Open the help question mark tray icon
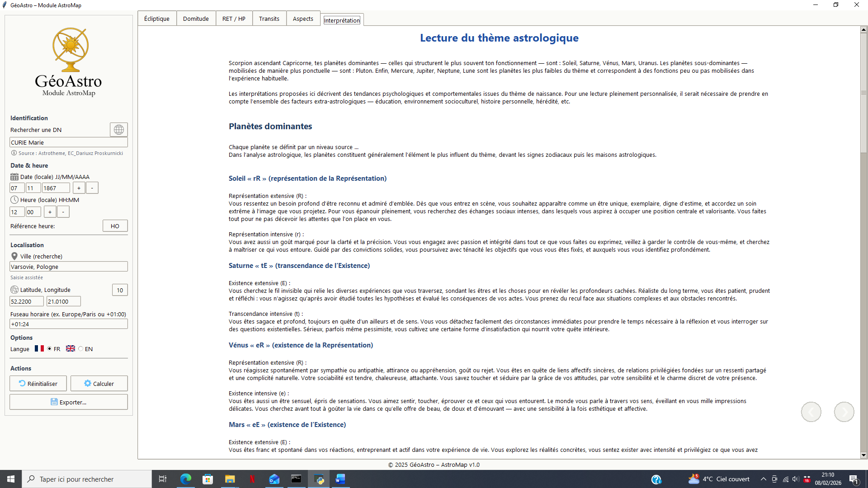 (656, 479)
